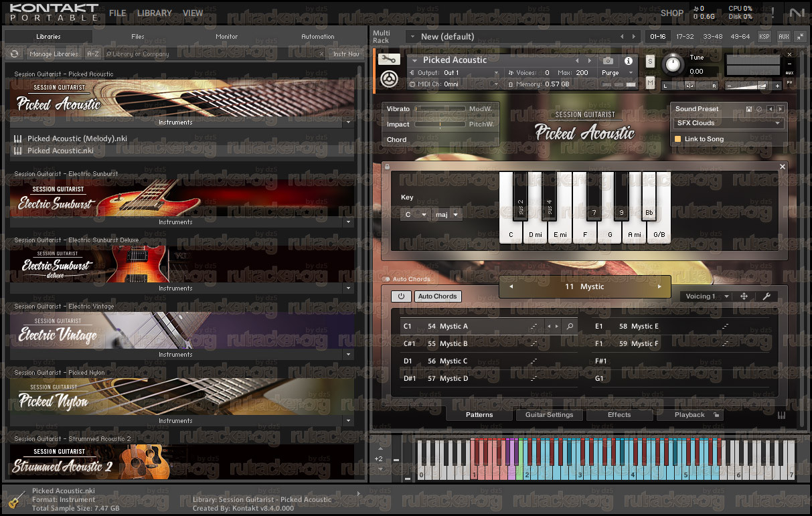
Task: Load the next multi from the New (default) bar
Action: click(x=634, y=37)
